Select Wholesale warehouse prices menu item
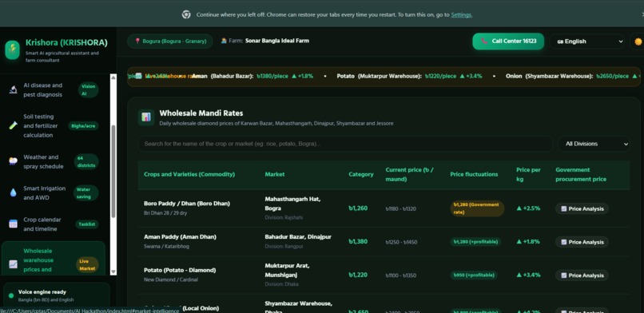The image size is (644, 313). 54,260
